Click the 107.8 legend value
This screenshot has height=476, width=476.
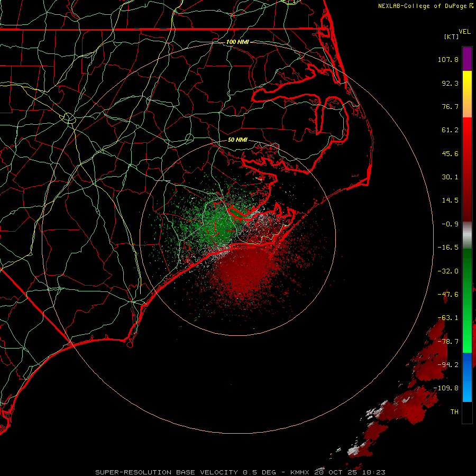click(448, 59)
